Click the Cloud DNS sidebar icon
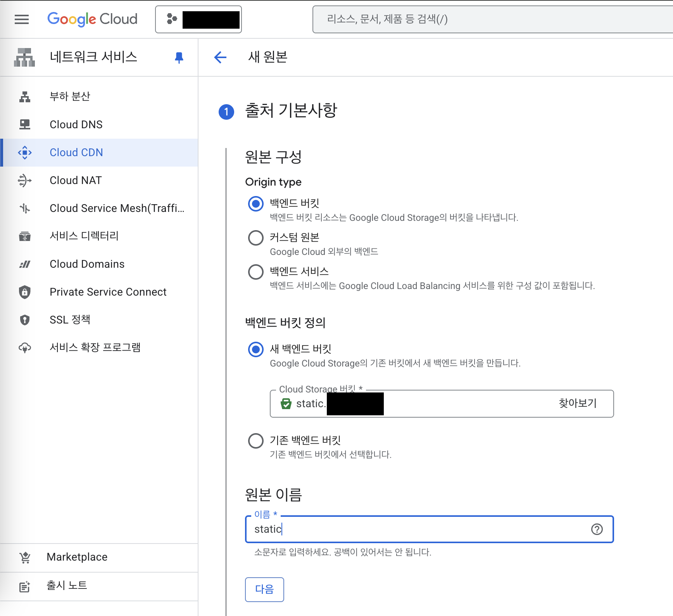 [x=25, y=124]
